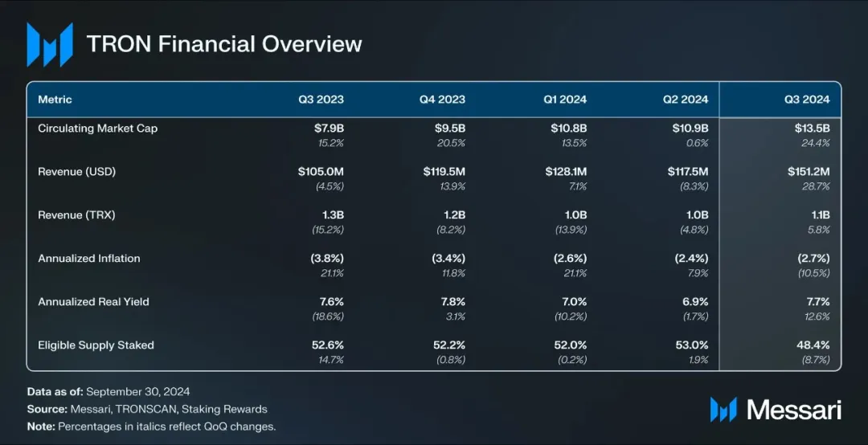Click the '1.1B' Revenue (TRX) value
Viewport: 868px width, 445px height.
point(819,214)
